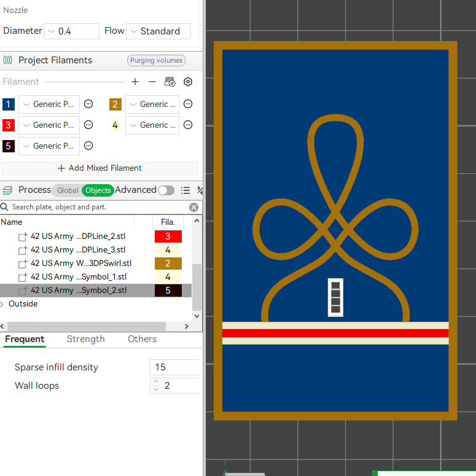476x476 pixels.
Task: Switch process view to Global
Action: 68,190
